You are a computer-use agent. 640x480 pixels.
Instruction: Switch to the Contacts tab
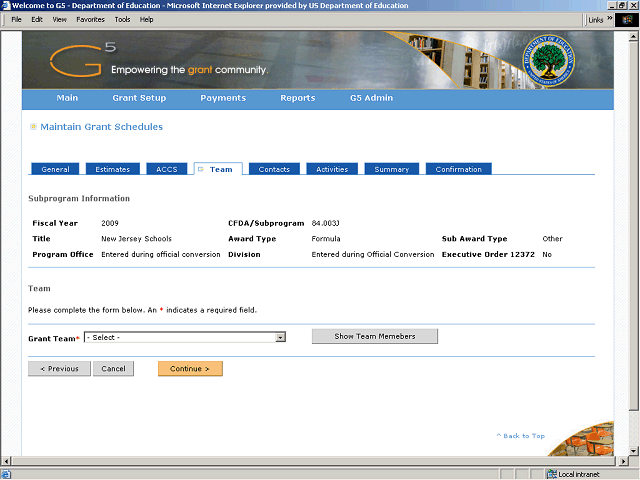point(274,169)
